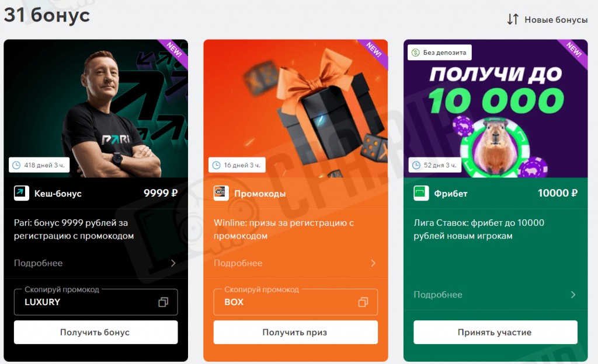Image resolution: width=598 pixels, height=364 pixels.
Task: Expand Подробнее chevron on Winline card
Action: pos(373,263)
